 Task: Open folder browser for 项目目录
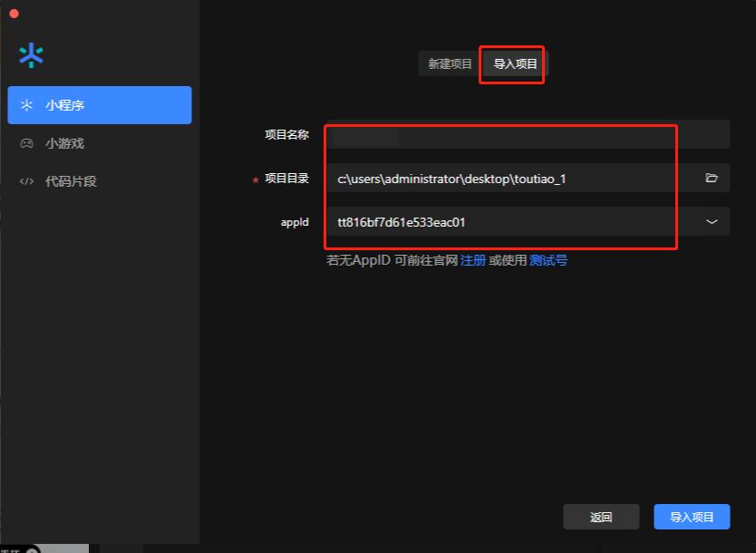[x=712, y=179]
